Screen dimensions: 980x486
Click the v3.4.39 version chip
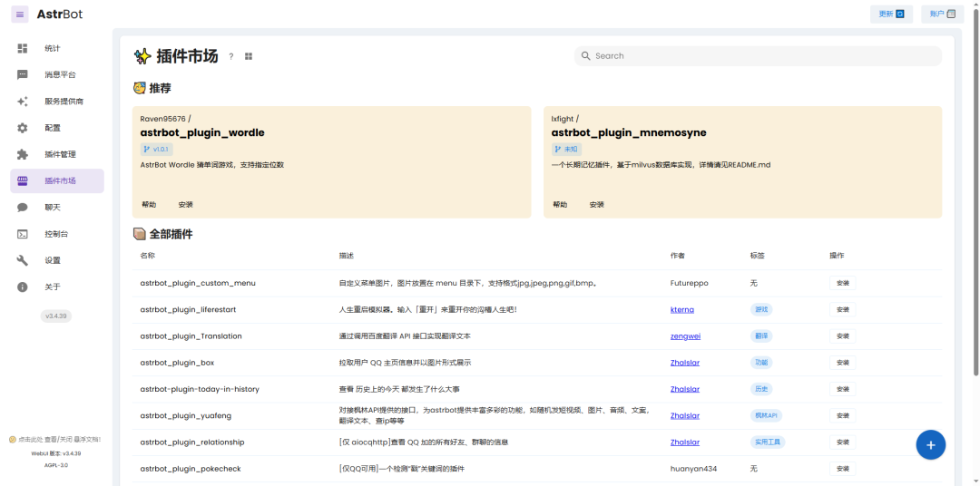[x=56, y=316]
